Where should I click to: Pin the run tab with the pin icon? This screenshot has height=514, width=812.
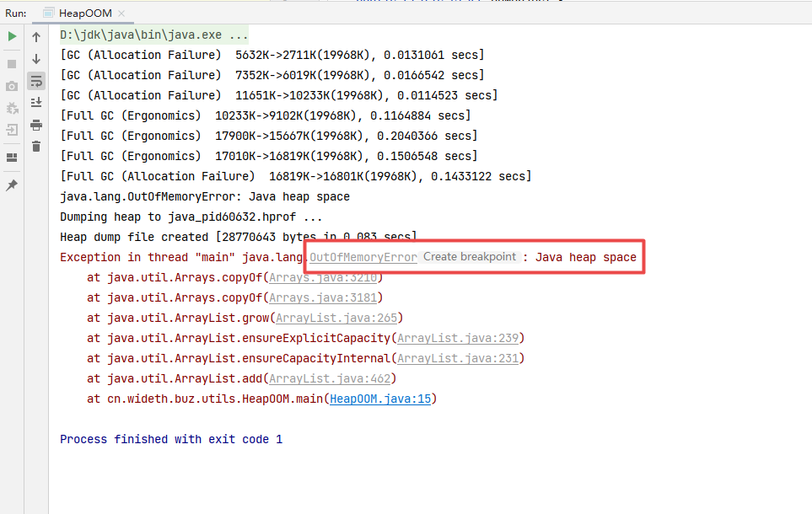click(x=12, y=185)
